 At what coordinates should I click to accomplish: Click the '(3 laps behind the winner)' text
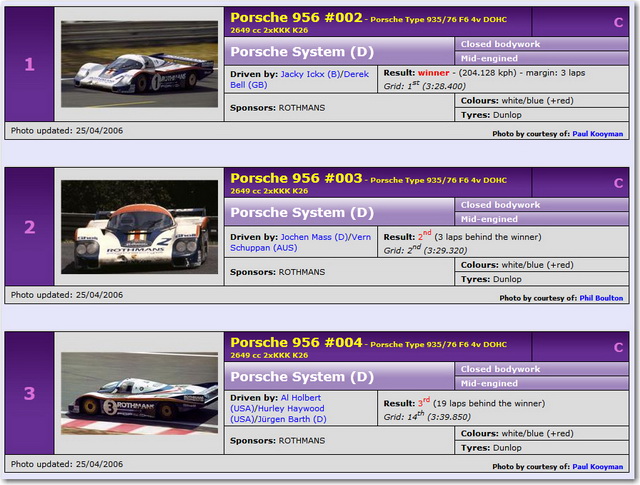pyautogui.click(x=488, y=237)
